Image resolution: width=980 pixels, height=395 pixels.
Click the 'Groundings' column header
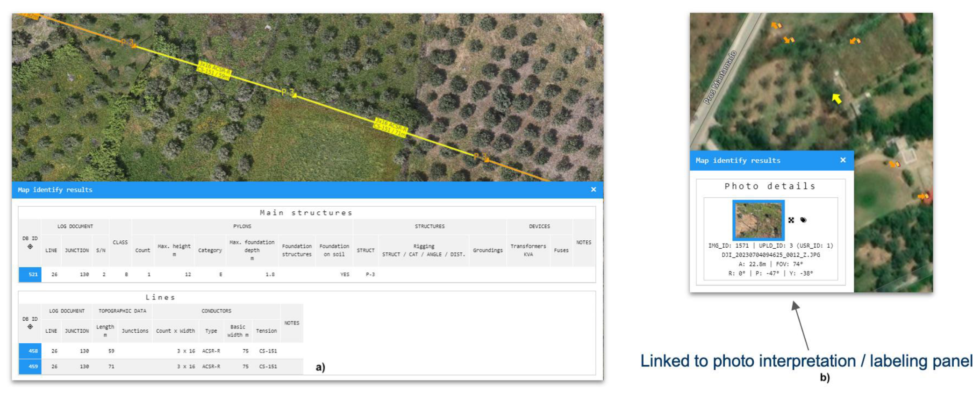tap(487, 250)
